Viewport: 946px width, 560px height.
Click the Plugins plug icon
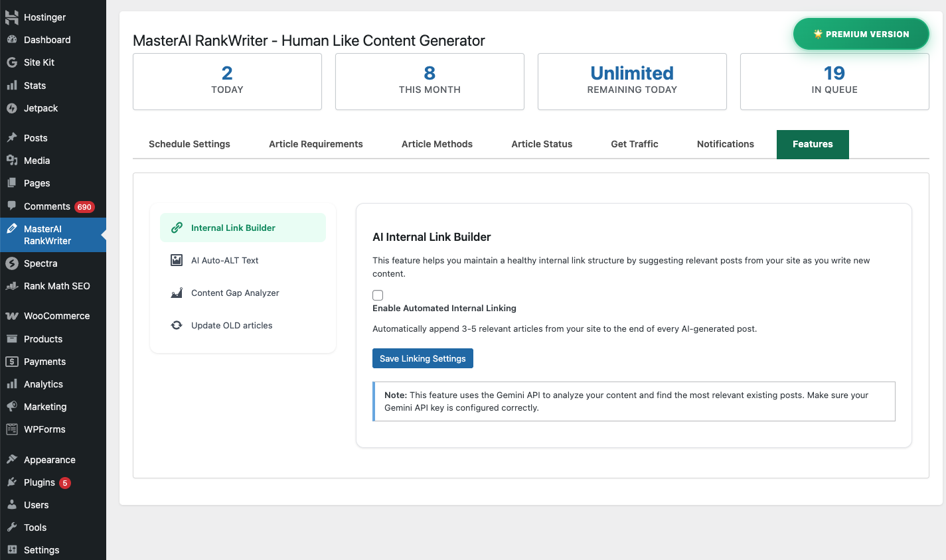click(x=12, y=482)
